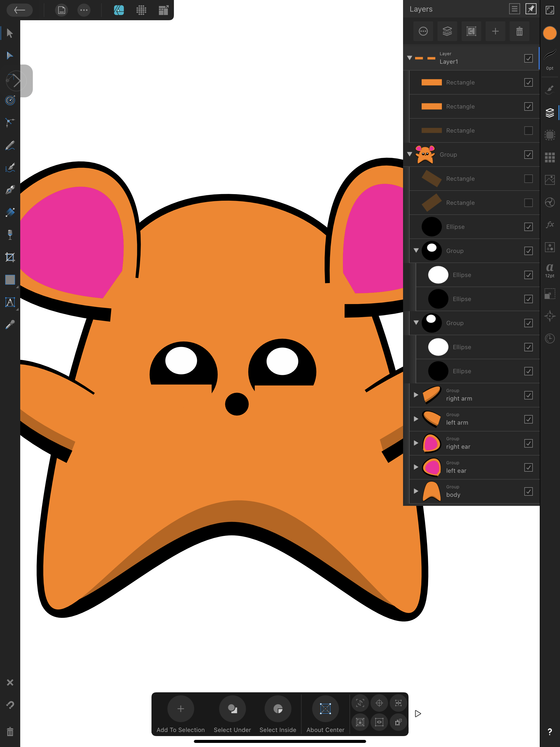Select the Pencil tool
This screenshot has width=560, height=747.
coord(10,145)
